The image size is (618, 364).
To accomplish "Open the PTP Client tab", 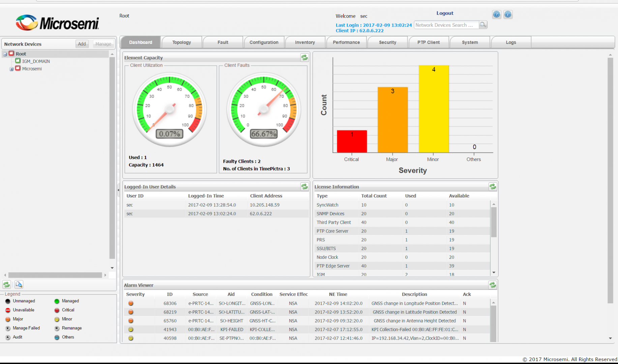I will click(429, 42).
